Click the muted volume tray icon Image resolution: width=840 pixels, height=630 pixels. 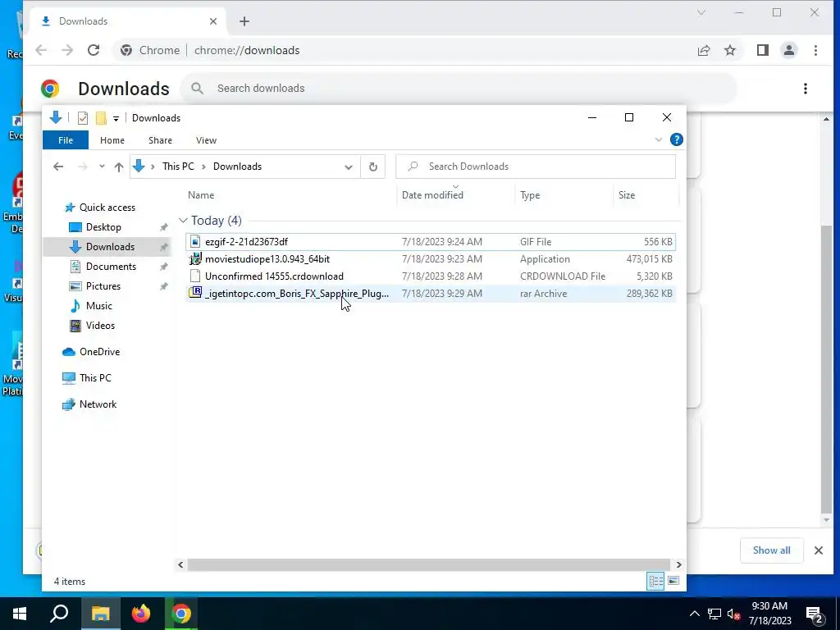(733, 614)
